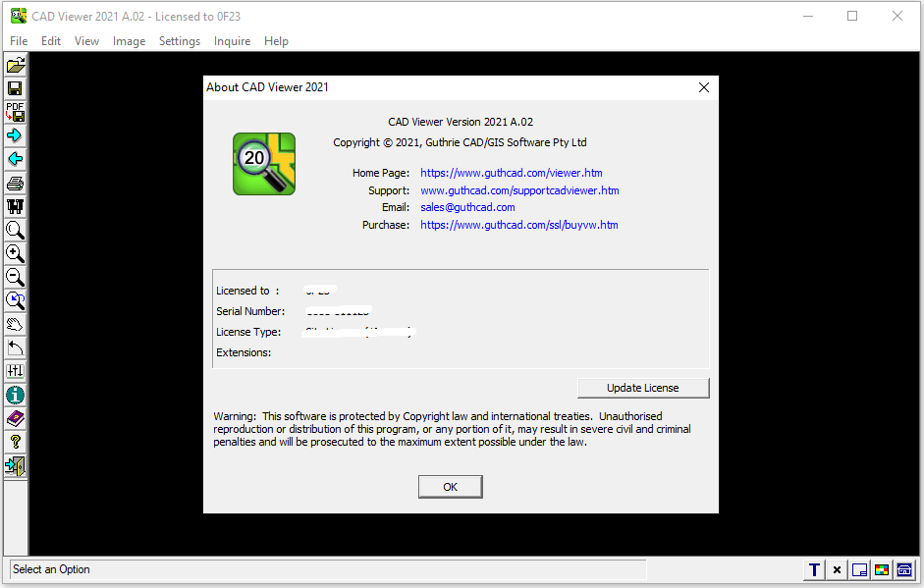
Task: Click the blue house icon in status bar
Action: pyautogui.click(x=904, y=569)
